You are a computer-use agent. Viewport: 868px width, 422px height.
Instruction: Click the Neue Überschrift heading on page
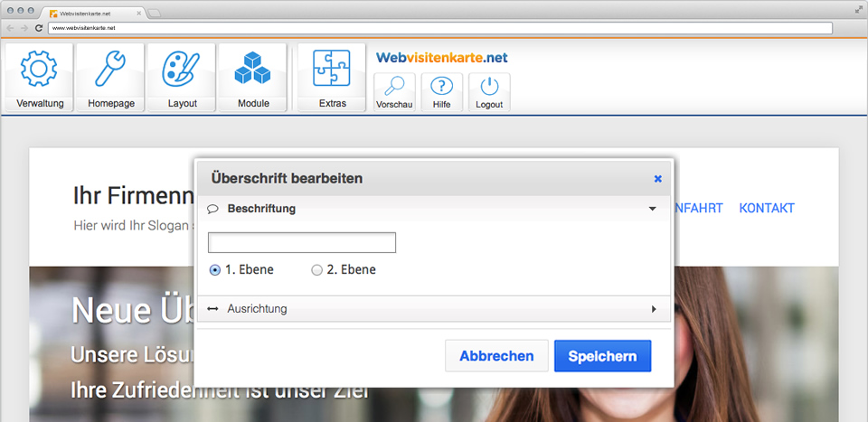pos(133,310)
